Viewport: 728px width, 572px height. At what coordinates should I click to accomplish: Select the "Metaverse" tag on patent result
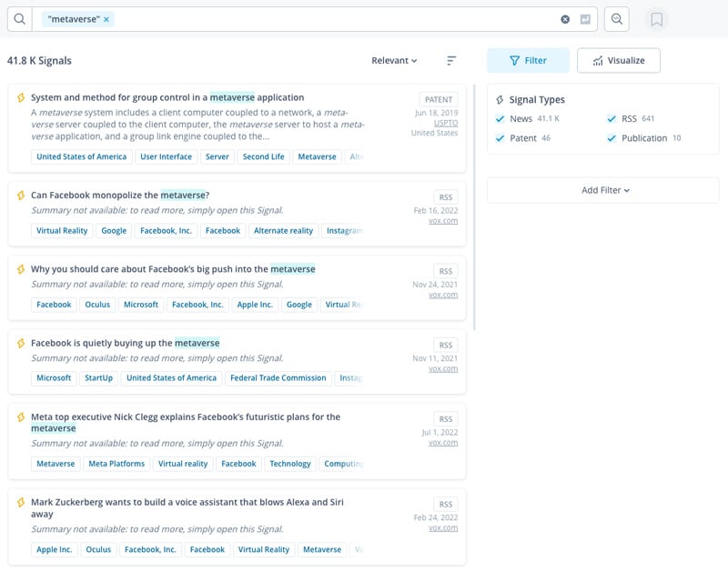(x=317, y=156)
